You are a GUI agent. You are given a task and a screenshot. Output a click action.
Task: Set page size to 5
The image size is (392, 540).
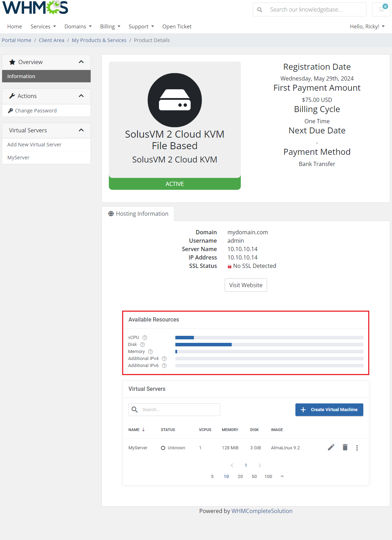(x=212, y=477)
